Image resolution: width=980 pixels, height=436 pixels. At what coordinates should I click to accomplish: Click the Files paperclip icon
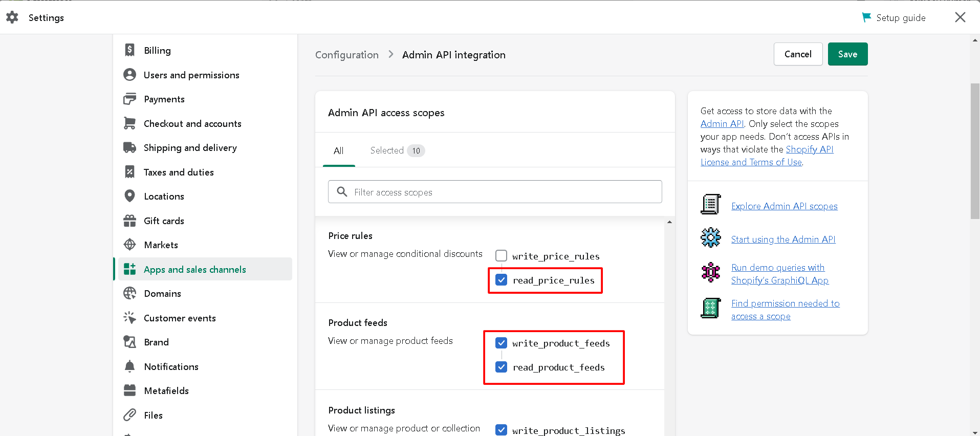click(x=130, y=415)
